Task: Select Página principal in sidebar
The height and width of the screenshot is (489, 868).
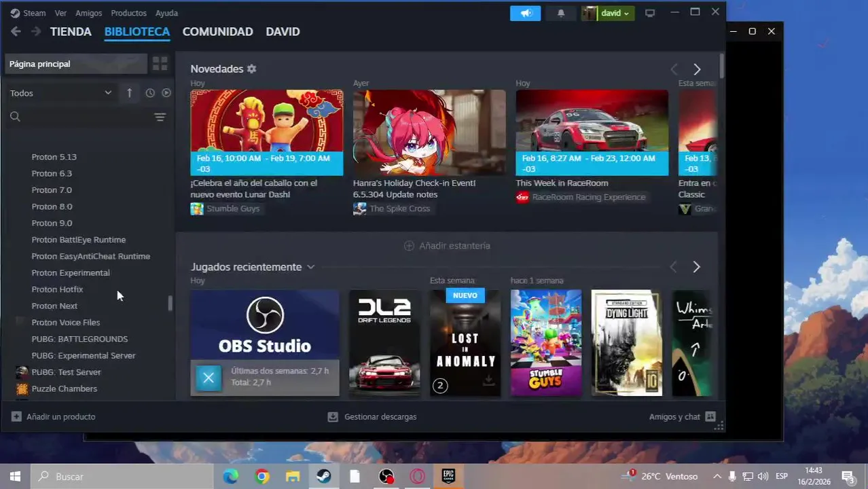Action: 75,64
